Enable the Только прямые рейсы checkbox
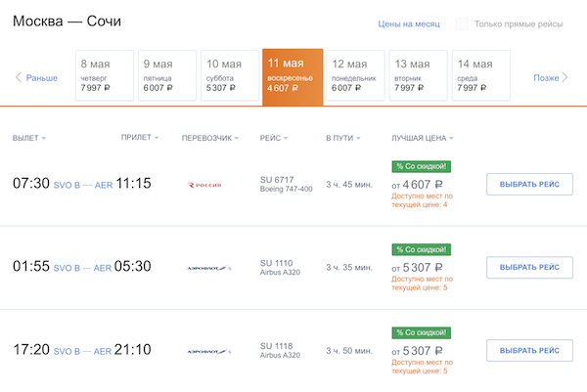587x392 pixels. click(x=461, y=24)
